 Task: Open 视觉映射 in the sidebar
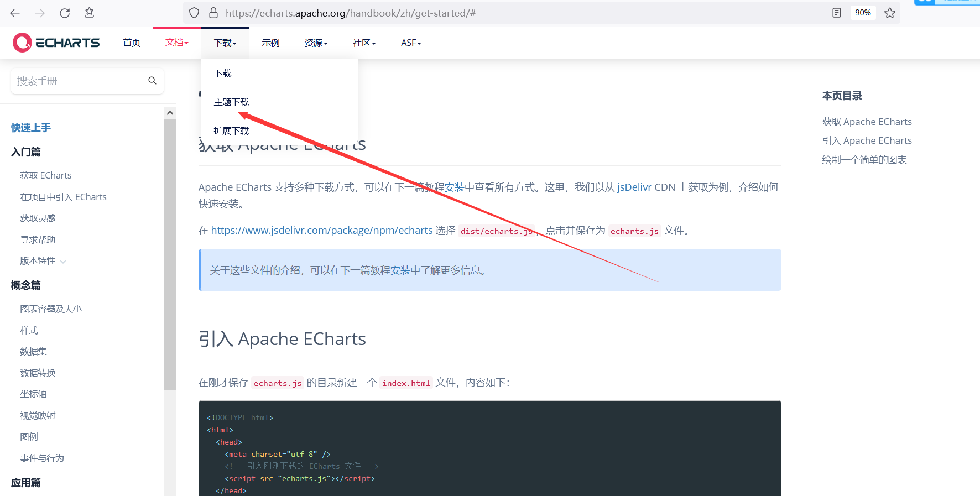(38, 415)
